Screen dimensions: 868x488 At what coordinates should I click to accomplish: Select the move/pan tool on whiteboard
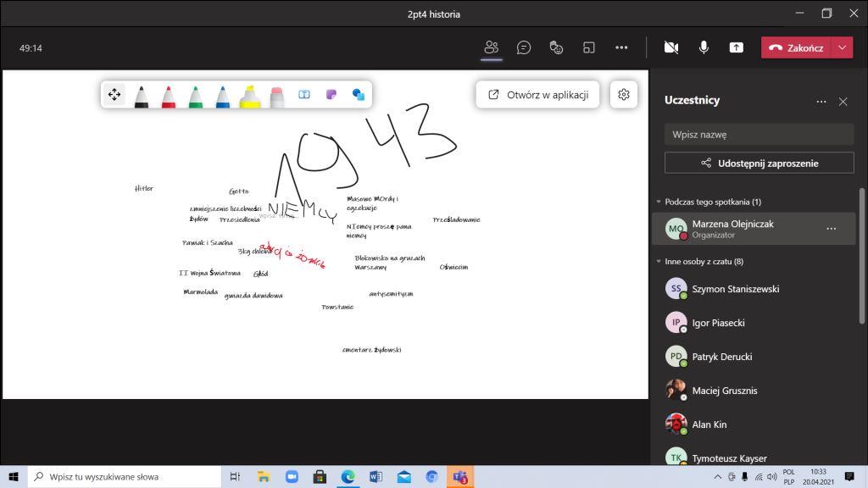coord(114,95)
